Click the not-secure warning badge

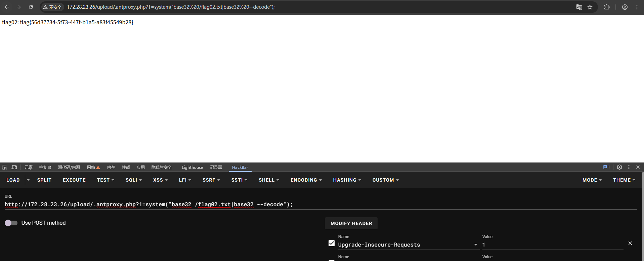click(x=52, y=7)
